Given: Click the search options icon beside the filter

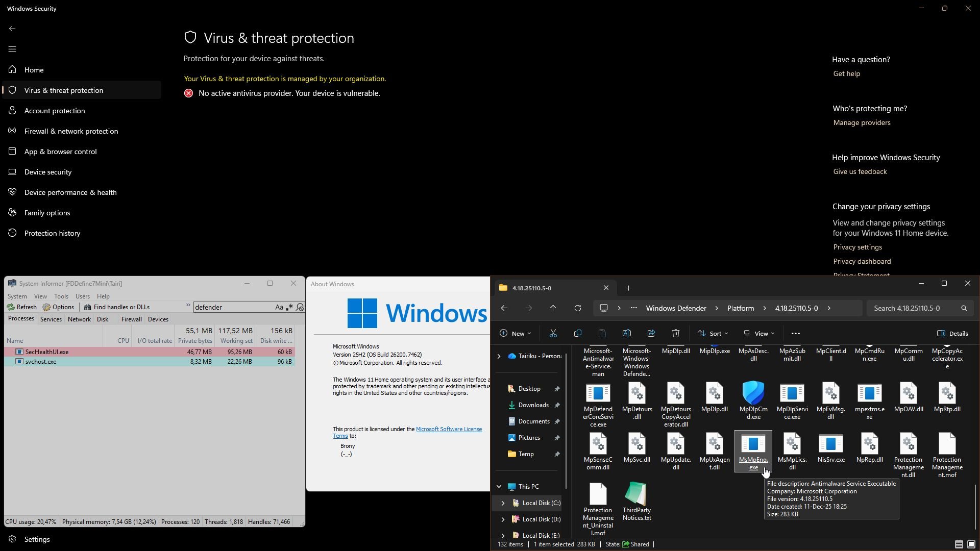Looking at the screenshot, I should [300, 307].
